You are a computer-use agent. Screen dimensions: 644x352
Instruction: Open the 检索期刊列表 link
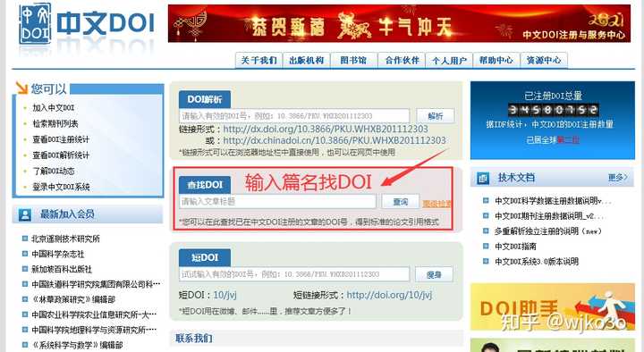[55, 123]
